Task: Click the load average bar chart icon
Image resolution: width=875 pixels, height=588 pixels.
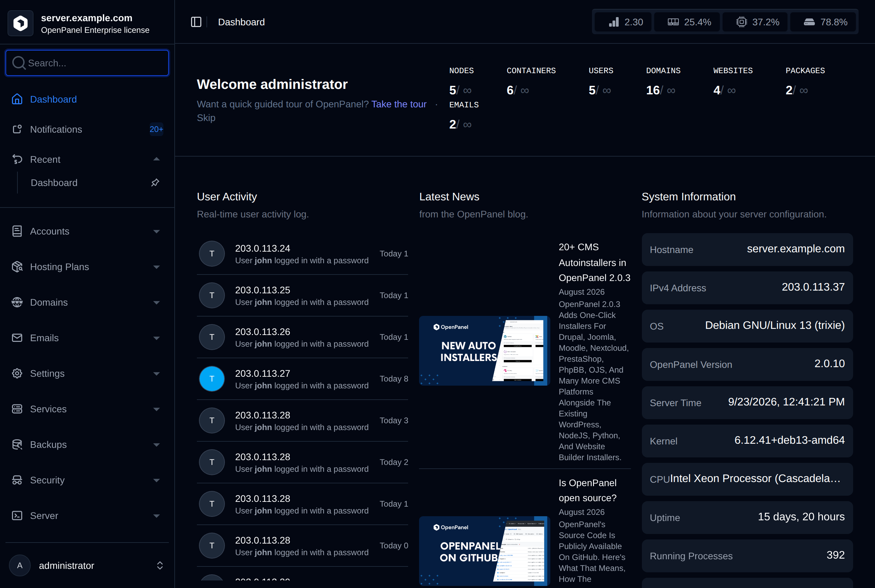Action: (614, 22)
